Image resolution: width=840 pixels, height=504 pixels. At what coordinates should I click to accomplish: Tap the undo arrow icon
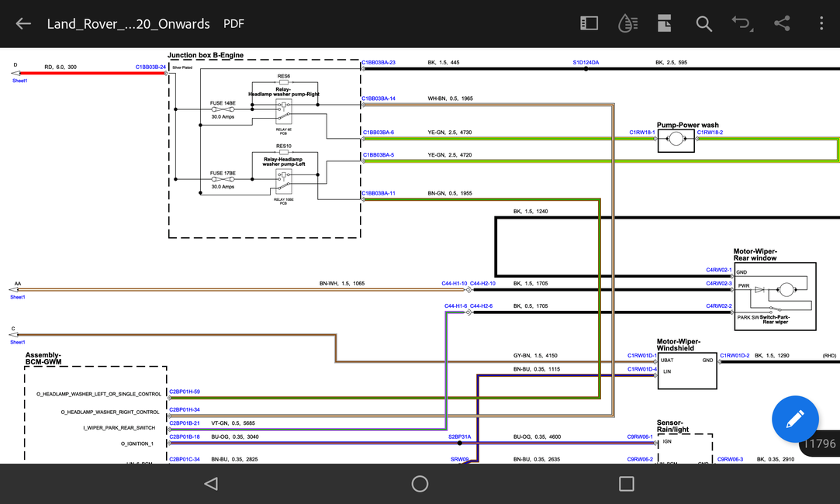(x=742, y=23)
